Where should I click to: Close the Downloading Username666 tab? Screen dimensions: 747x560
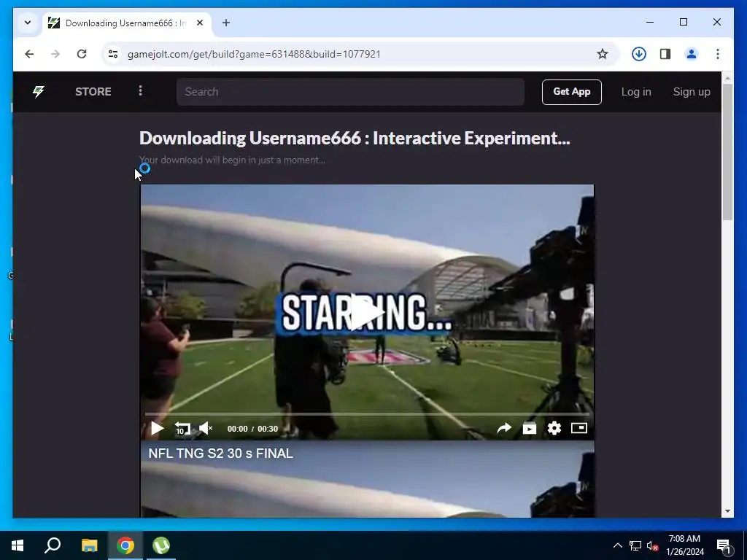[200, 23]
